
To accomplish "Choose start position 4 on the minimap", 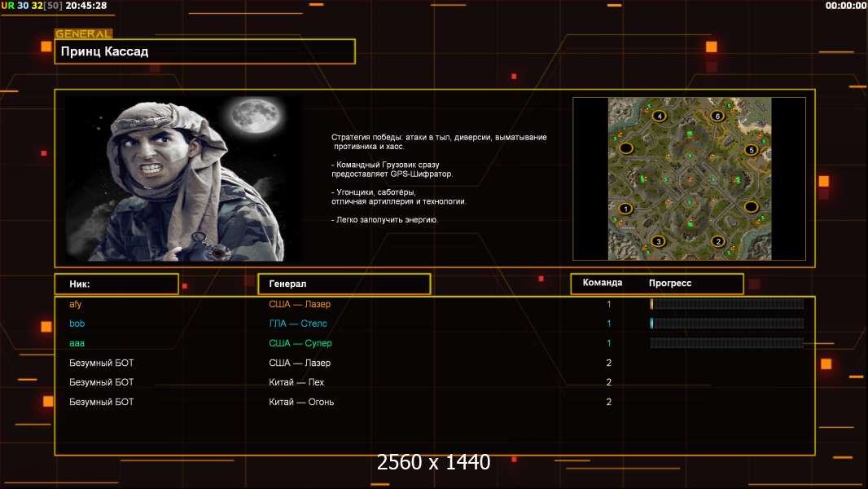I will 659,116.
